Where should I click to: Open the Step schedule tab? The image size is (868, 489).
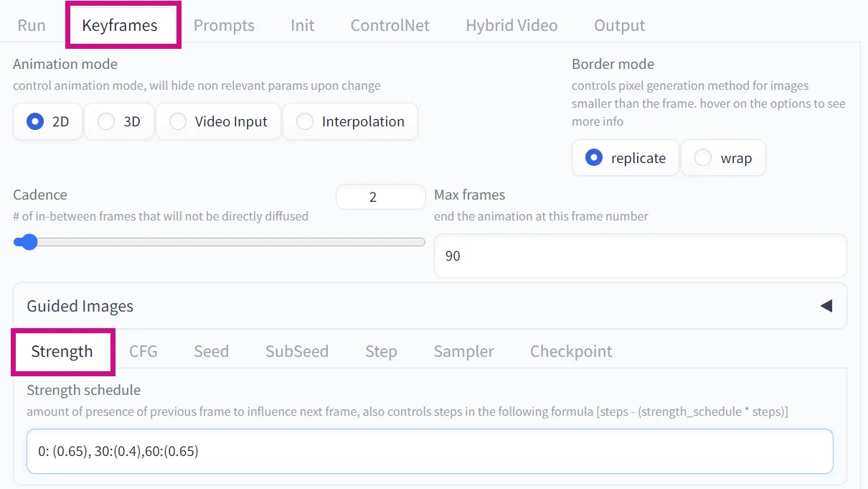click(x=381, y=352)
